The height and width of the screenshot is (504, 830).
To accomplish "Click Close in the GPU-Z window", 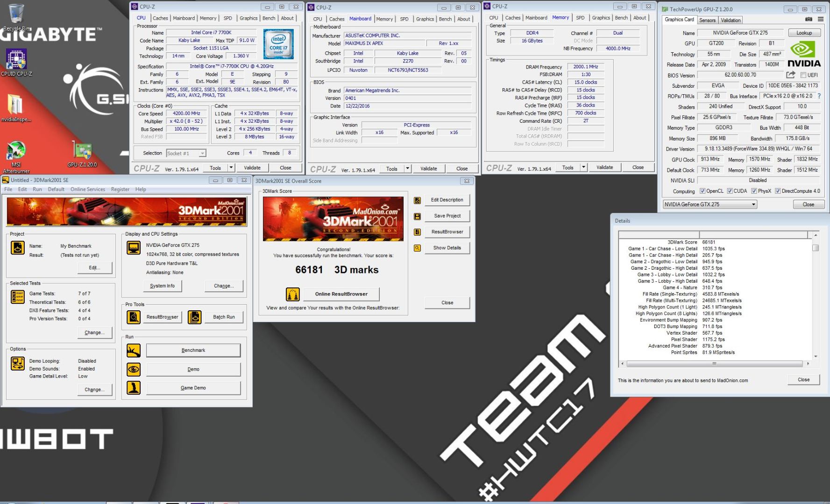I will pos(808,204).
